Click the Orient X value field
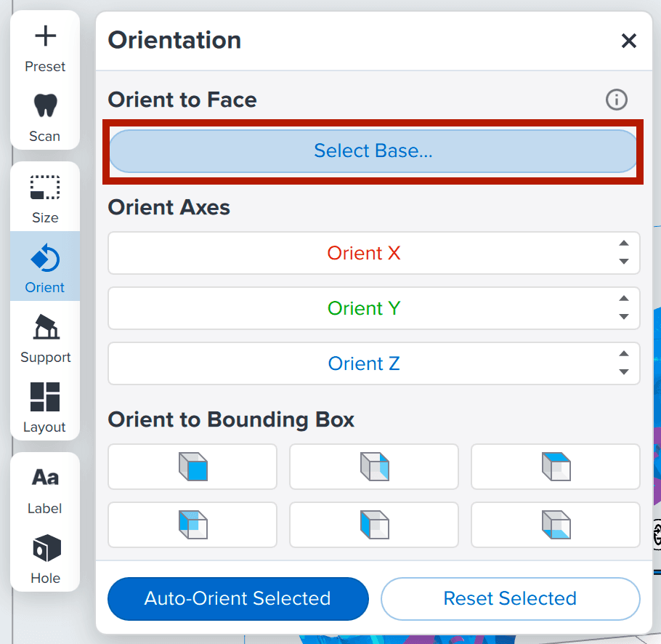This screenshot has height=644, width=661. click(x=363, y=253)
